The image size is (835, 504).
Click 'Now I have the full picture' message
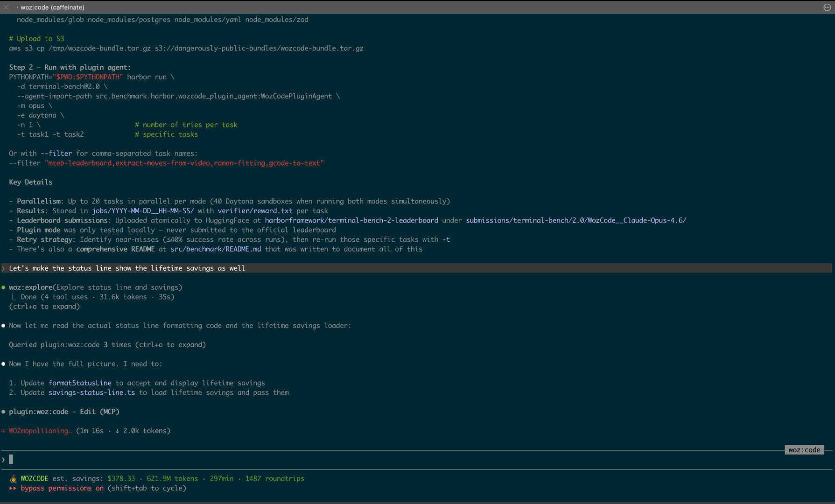click(85, 364)
